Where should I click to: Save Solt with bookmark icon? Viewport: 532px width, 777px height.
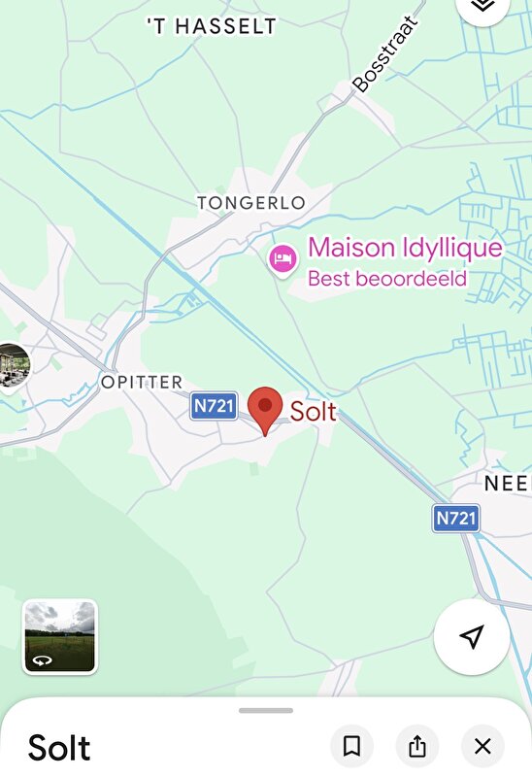(351, 746)
